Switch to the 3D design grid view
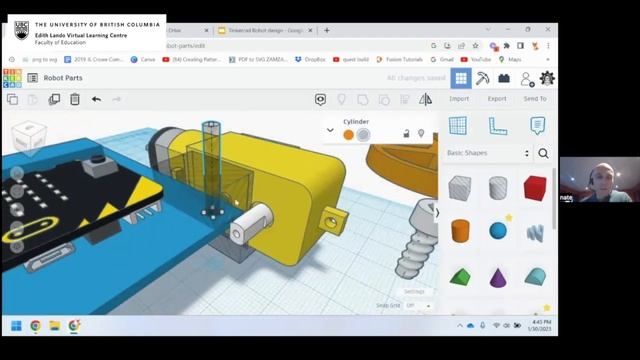This screenshot has width=640, height=360. 461,78
